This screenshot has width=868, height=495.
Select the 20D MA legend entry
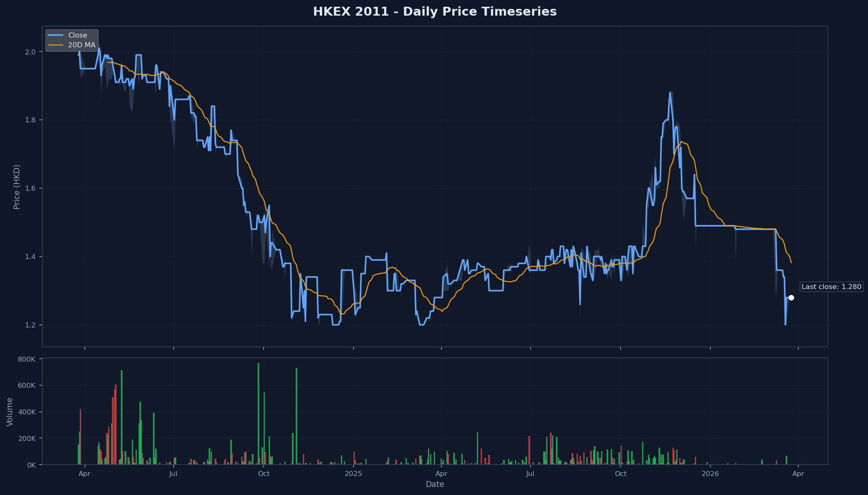click(72, 45)
